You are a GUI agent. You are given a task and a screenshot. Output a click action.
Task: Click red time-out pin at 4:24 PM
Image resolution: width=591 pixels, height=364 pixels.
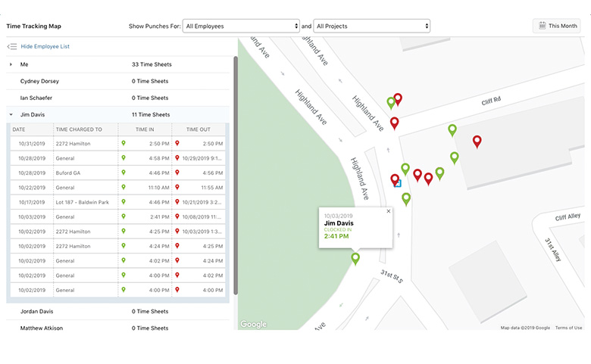click(177, 260)
